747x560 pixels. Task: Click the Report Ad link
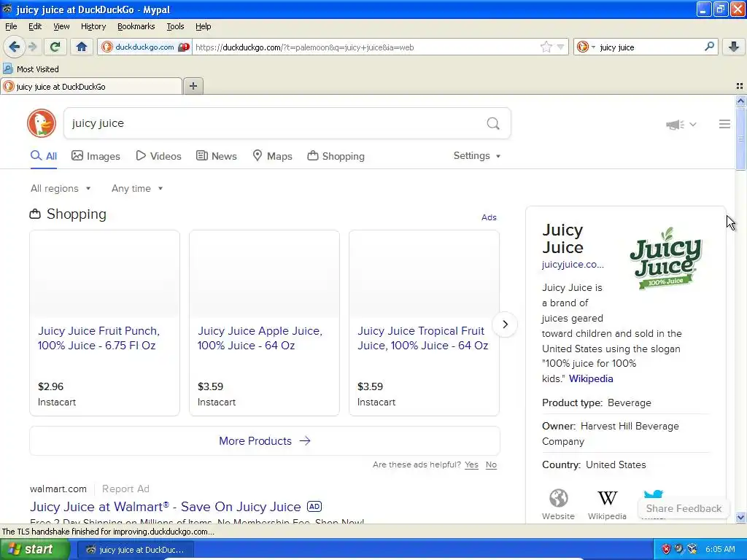[x=125, y=489]
